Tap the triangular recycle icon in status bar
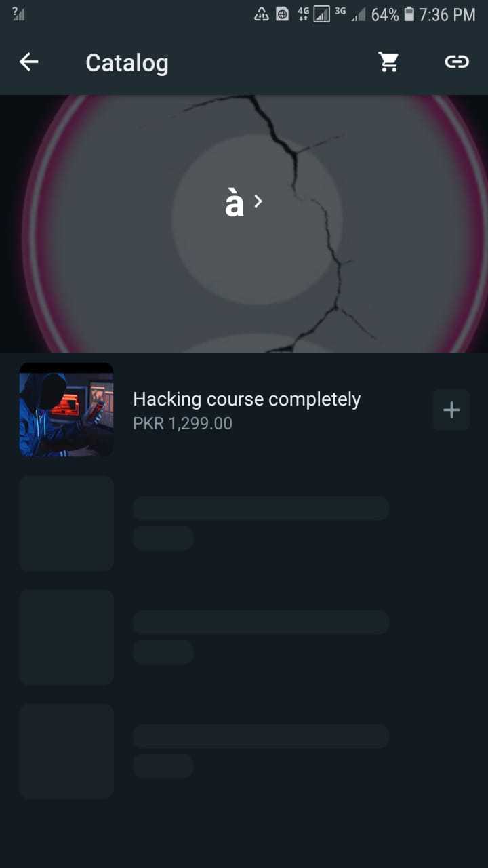The height and width of the screenshot is (868, 488). tap(262, 14)
